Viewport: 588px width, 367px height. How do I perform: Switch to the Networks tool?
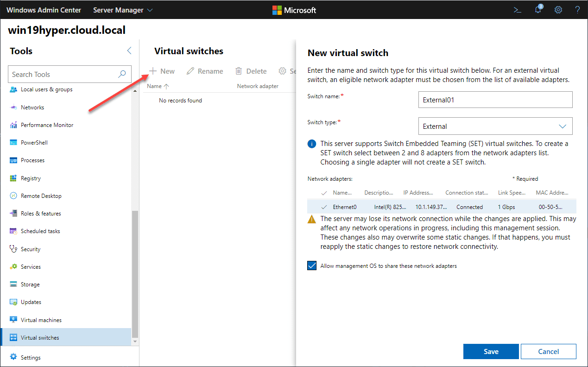pos(33,107)
